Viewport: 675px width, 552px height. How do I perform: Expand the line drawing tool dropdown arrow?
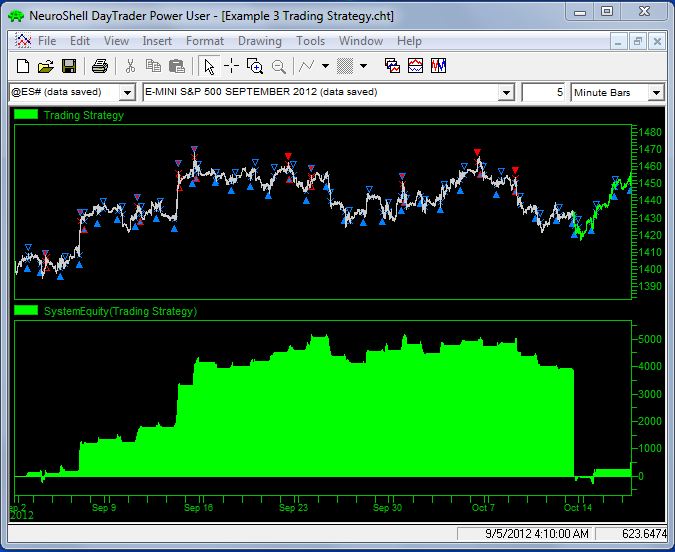(x=325, y=66)
